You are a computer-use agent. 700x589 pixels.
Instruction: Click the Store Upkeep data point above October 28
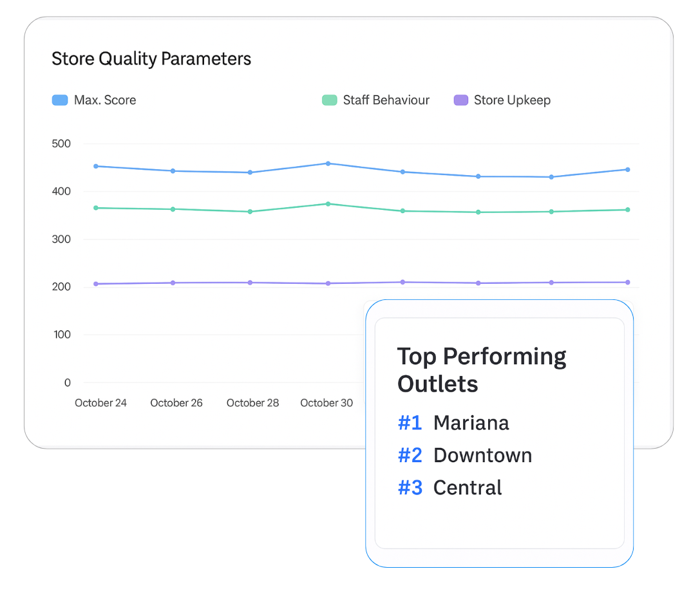pyautogui.click(x=250, y=281)
